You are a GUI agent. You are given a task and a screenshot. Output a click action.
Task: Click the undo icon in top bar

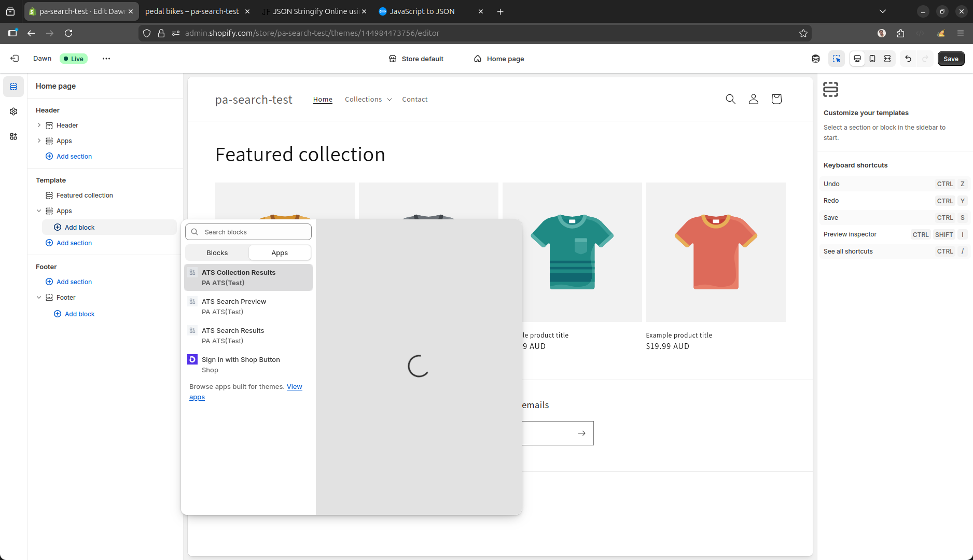pyautogui.click(x=908, y=59)
